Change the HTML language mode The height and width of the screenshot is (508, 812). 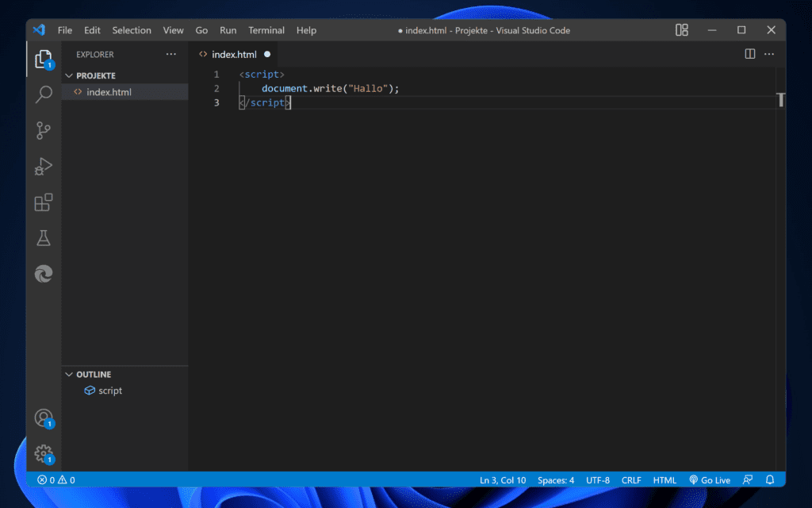665,480
